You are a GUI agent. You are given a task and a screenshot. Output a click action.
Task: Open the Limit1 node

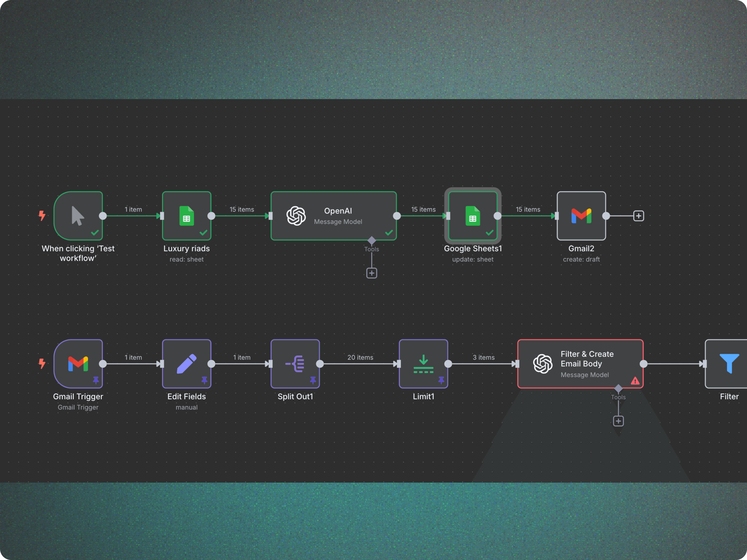point(423,364)
